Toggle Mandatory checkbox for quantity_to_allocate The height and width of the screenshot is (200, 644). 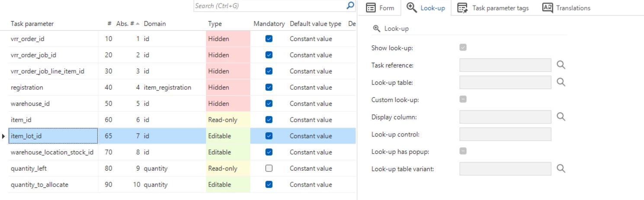[269, 184]
